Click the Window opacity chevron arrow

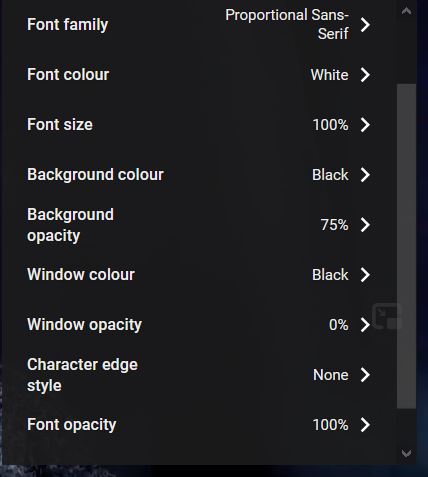(x=365, y=325)
